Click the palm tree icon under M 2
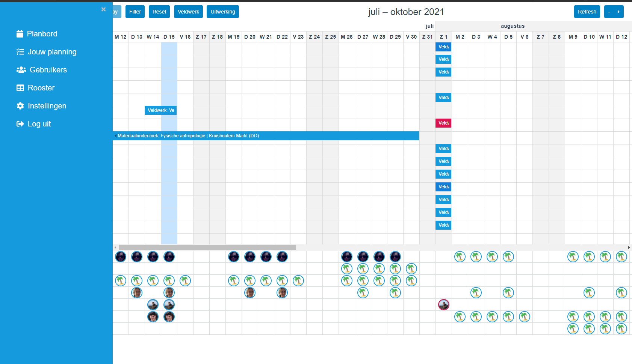 coord(460,257)
